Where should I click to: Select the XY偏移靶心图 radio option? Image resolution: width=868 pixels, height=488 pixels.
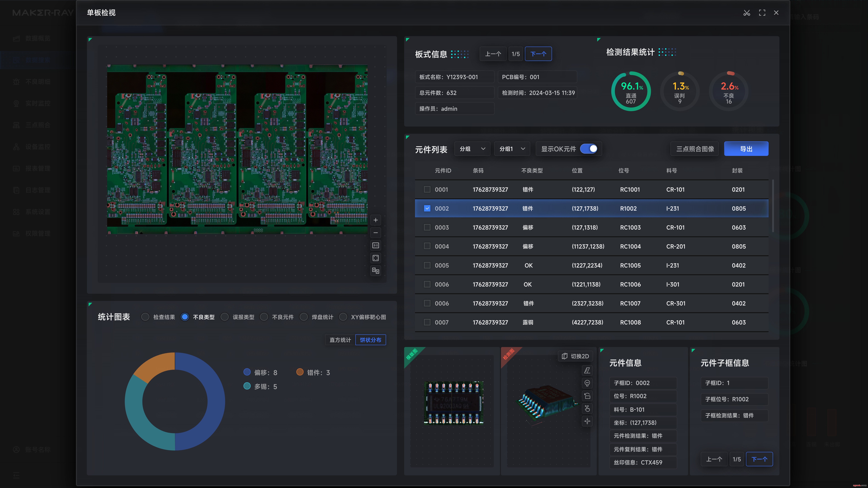coord(343,317)
